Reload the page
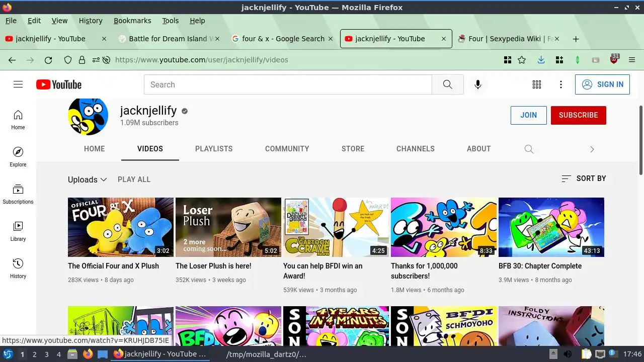 point(48,60)
